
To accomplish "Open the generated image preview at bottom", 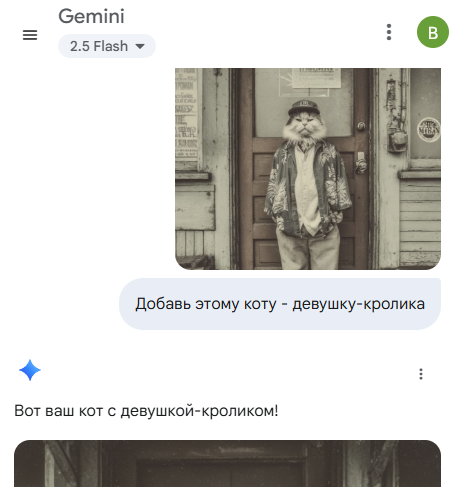I will click(x=227, y=463).
